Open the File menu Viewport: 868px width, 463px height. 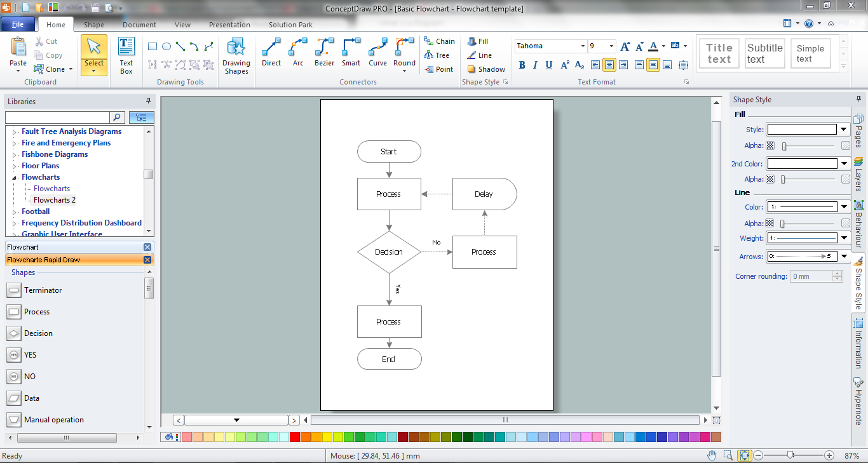click(18, 24)
